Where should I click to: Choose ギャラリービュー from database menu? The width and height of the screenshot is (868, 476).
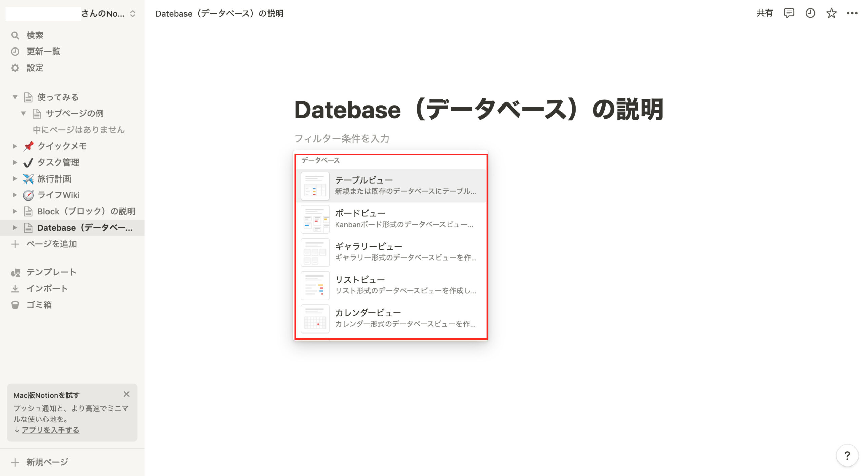(391, 252)
